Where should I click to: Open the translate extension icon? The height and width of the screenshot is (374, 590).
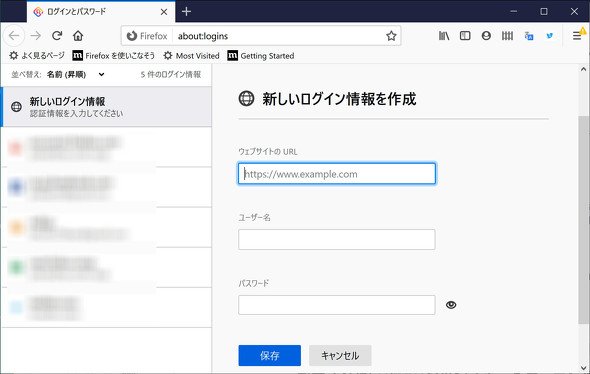click(529, 36)
